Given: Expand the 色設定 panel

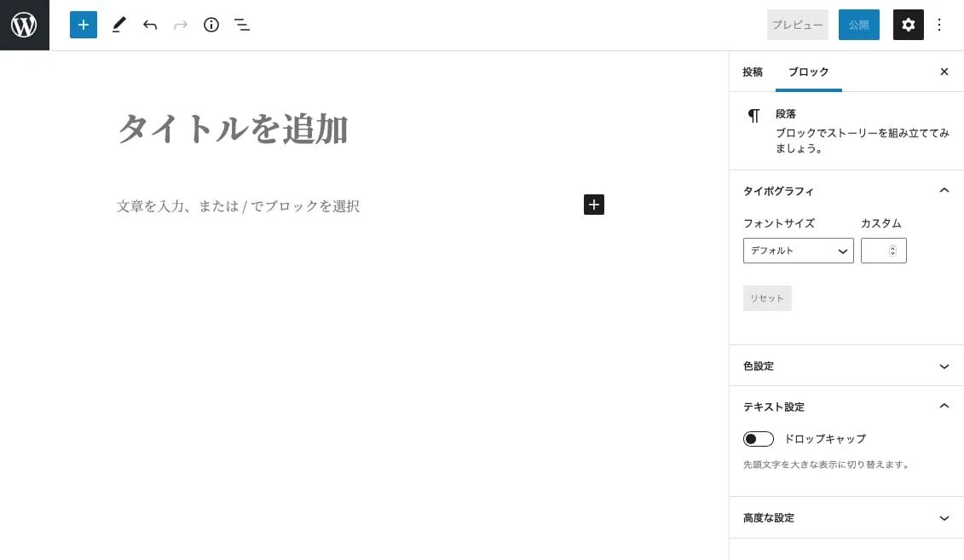Looking at the screenshot, I should click(846, 367).
